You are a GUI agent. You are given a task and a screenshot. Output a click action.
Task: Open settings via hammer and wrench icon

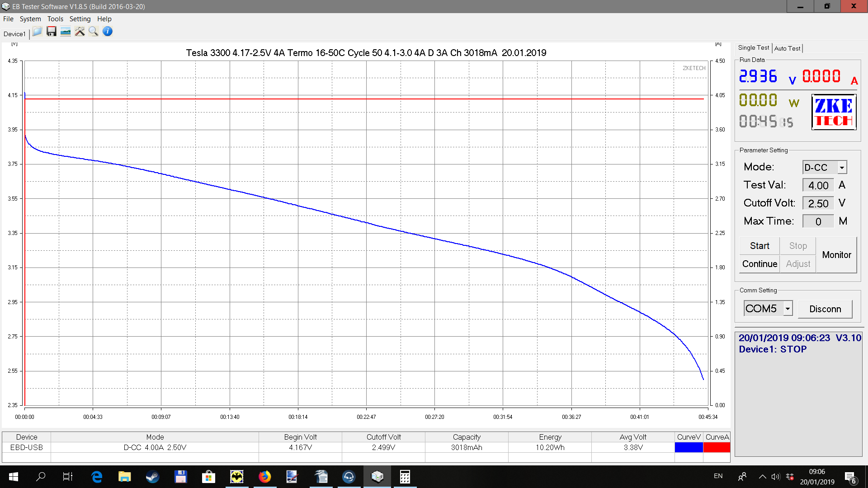[x=80, y=32]
